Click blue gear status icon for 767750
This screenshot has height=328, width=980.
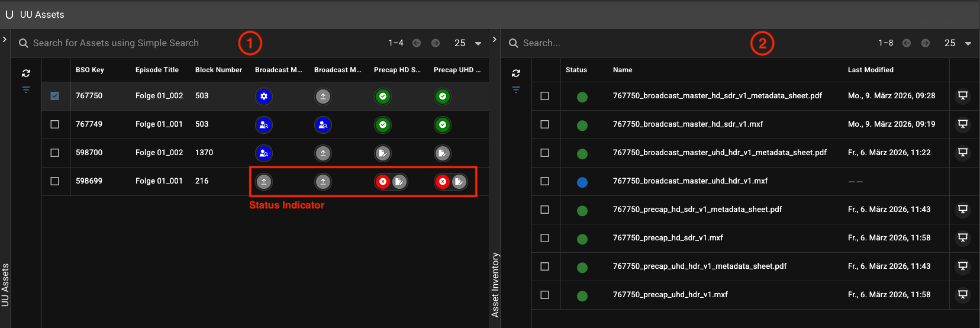264,96
